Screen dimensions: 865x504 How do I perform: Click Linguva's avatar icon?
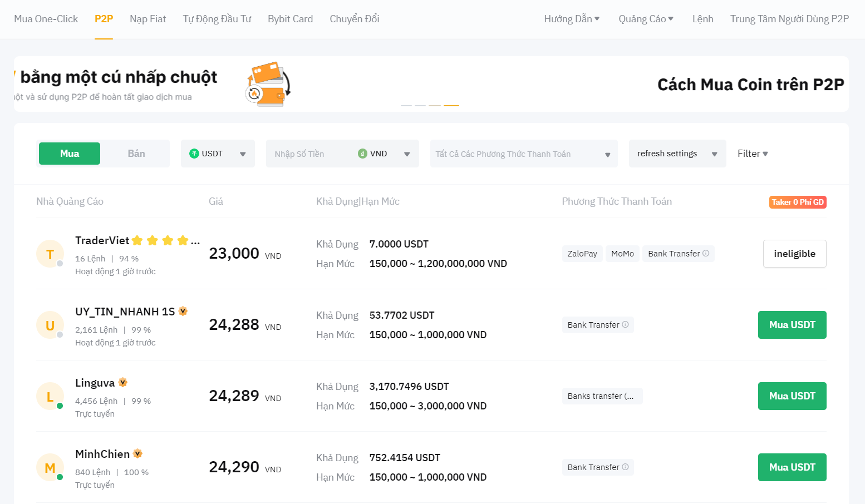pos(50,396)
